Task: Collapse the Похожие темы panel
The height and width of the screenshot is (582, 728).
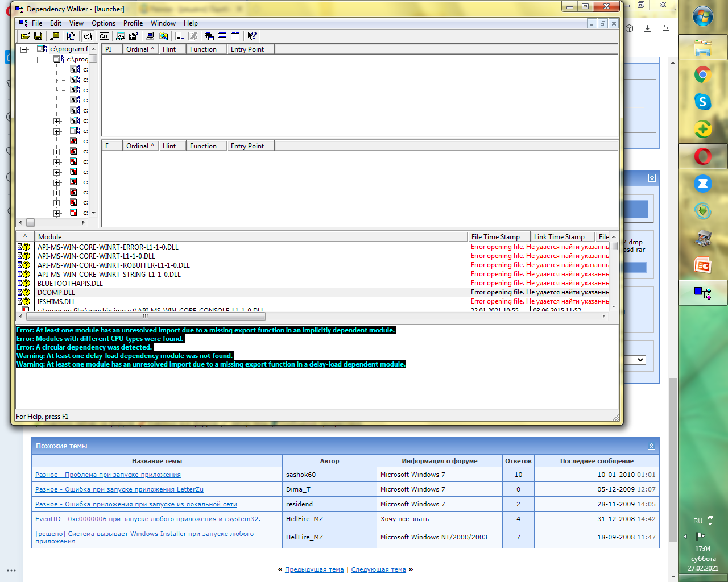Action: (651, 446)
